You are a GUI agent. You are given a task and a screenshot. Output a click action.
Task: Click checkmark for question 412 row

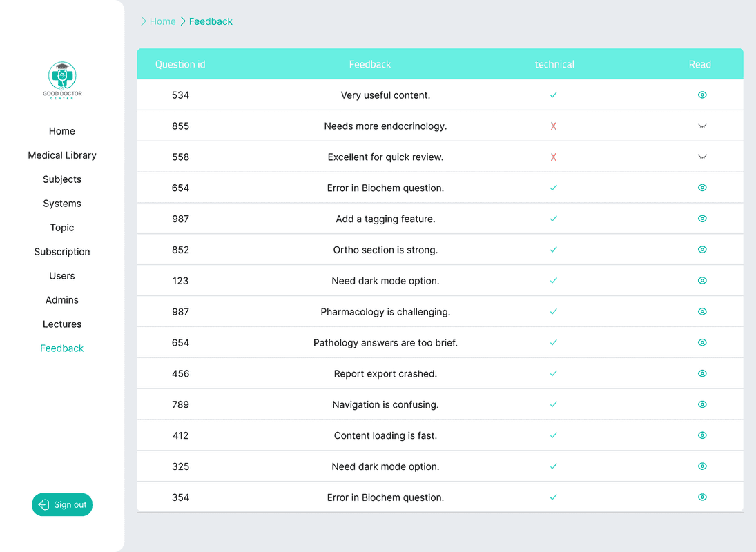pos(553,435)
